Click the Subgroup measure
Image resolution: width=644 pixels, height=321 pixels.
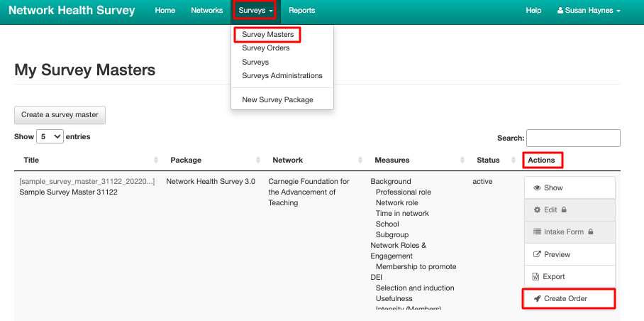click(392, 234)
